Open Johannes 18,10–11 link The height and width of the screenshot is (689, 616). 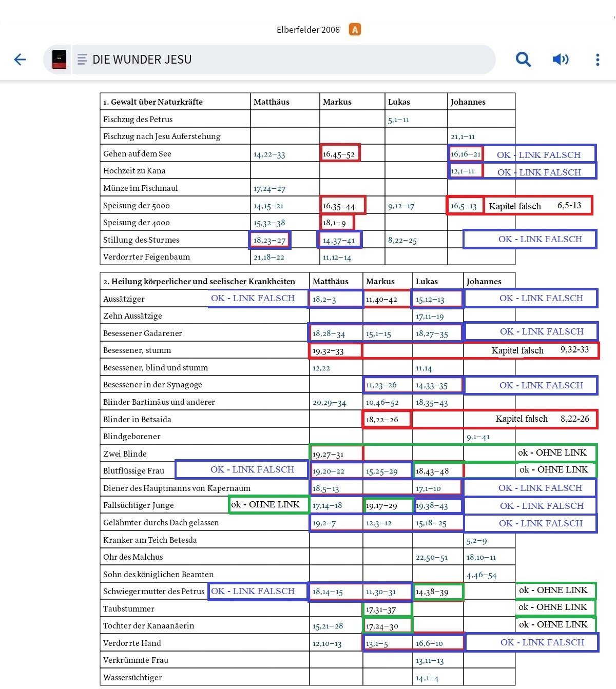pos(481,558)
